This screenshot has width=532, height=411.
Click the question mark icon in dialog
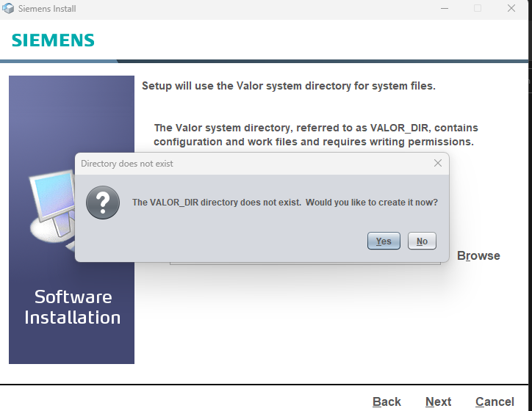[x=103, y=203]
